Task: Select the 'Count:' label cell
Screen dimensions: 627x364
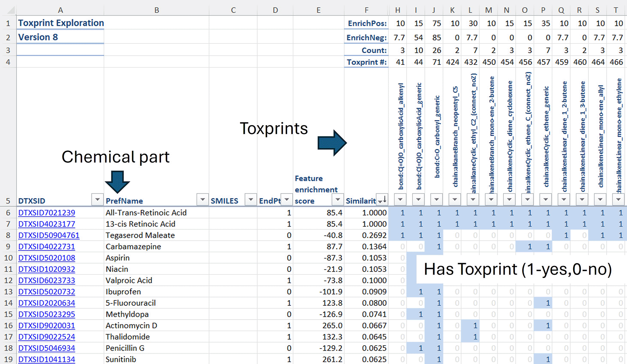Action: pos(366,50)
